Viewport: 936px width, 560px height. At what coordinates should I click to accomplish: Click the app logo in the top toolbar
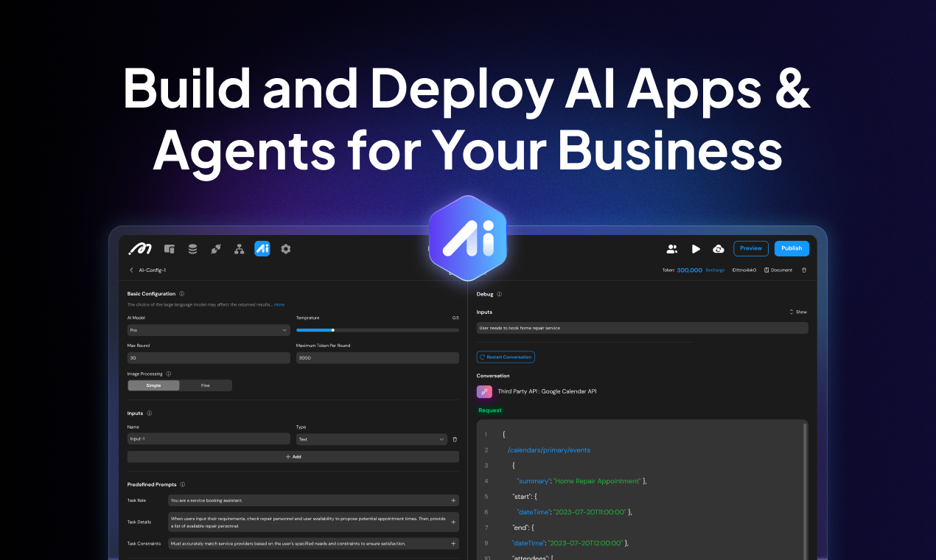point(139,249)
